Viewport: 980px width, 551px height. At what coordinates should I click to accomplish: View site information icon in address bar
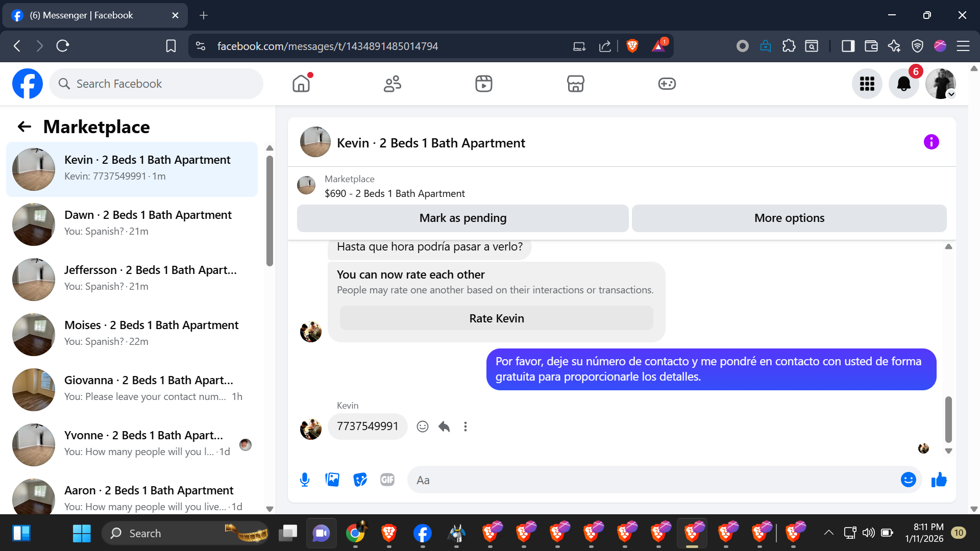click(x=201, y=46)
